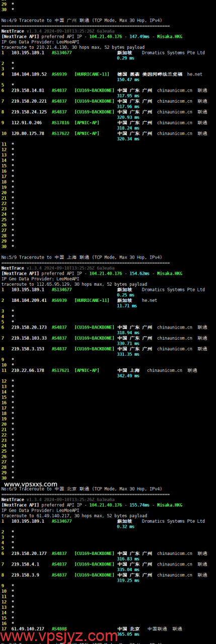Viewport: 216px width, 644px height.
Task: Click the www.vpsjyz.com watermark link
Action: [59, 636]
